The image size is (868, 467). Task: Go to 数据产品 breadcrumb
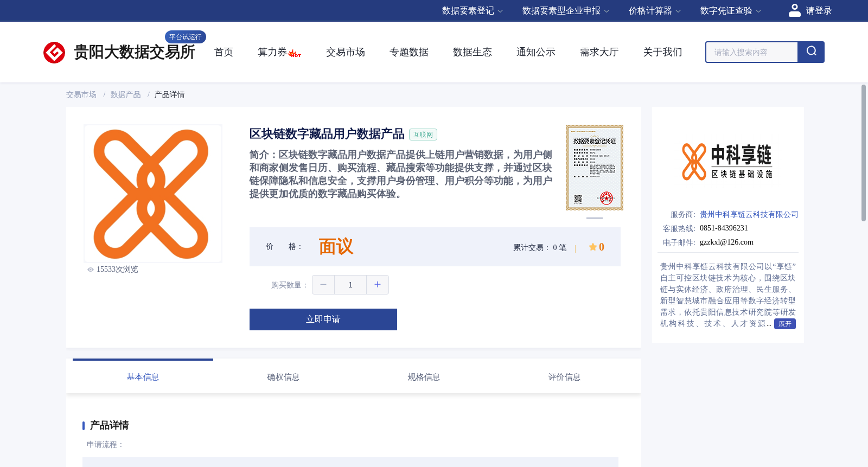pos(125,95)
